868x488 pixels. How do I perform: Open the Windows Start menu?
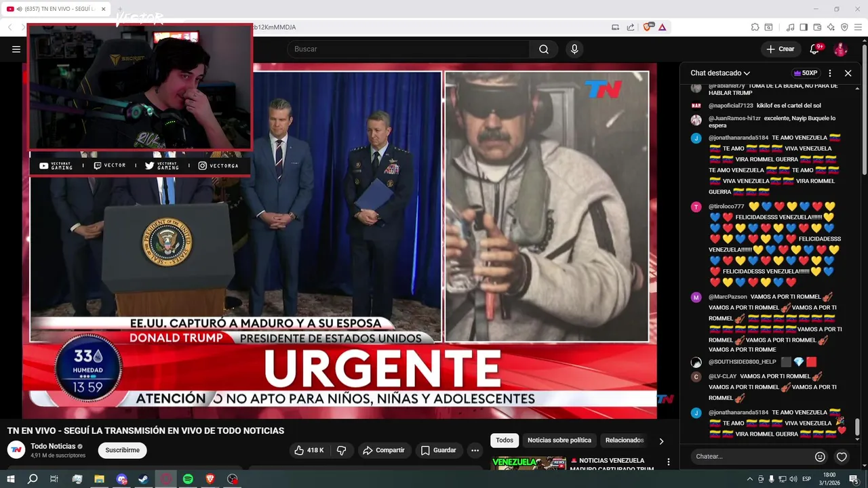pos(11,479)
